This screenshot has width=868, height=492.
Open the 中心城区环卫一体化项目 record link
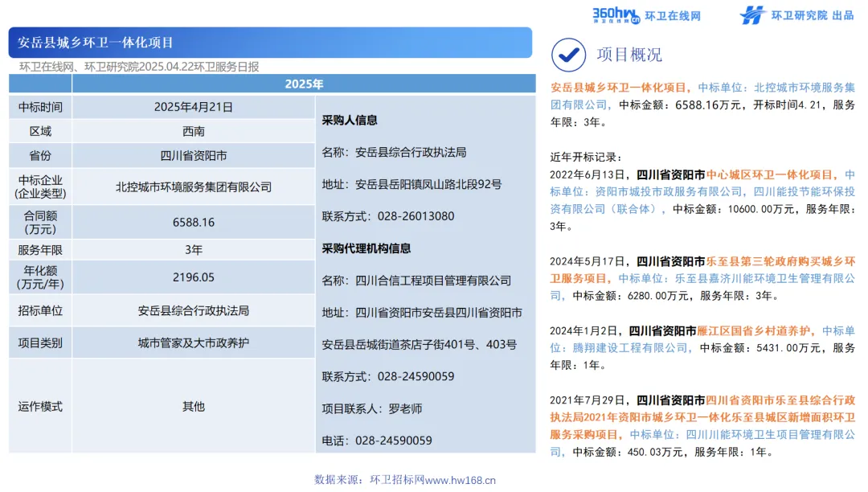point(769,175)
